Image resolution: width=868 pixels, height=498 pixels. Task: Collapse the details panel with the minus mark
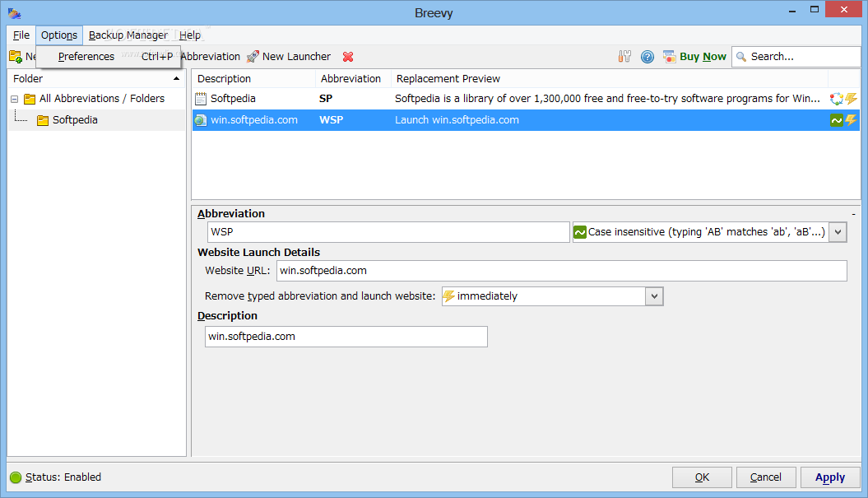(x=854, y=214)
